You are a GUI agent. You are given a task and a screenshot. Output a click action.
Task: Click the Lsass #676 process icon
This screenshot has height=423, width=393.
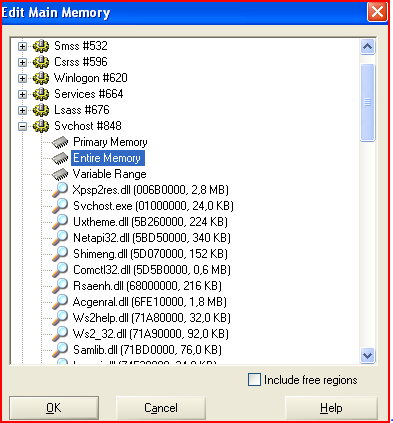coord(41,110)
